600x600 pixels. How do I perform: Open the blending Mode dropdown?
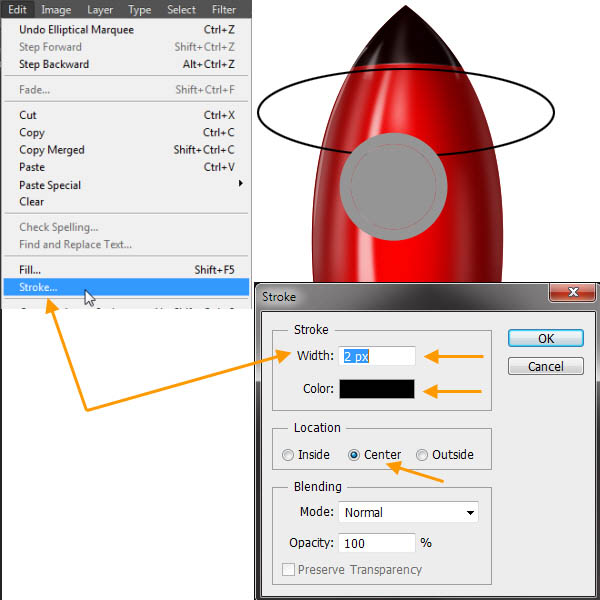coord(409,512)
